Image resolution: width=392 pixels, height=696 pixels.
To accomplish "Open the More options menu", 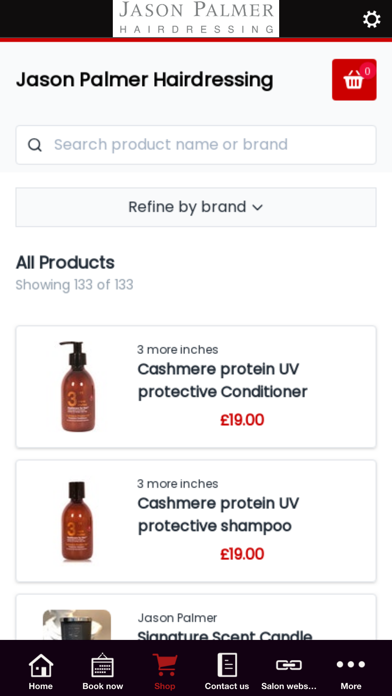I will [351, 671].
